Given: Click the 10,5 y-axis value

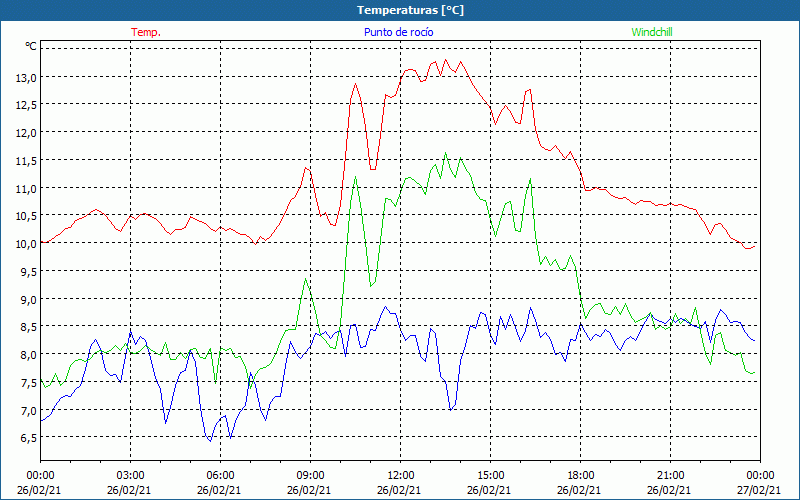Looking at the screenshot, I should (x=27, y=216).
